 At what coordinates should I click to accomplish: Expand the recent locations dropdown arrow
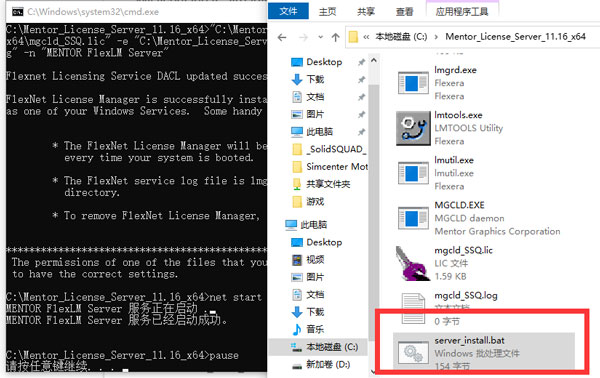click(x=321, y=37)
